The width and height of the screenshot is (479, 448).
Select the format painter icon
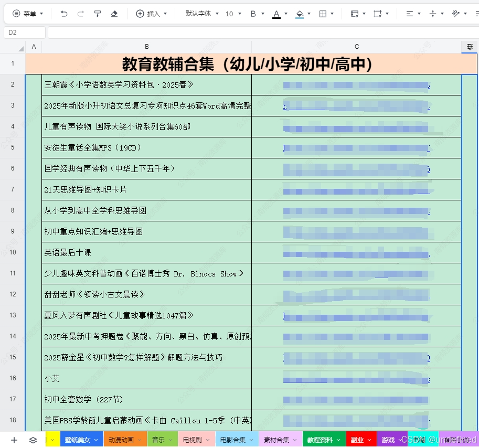(98, 14)
